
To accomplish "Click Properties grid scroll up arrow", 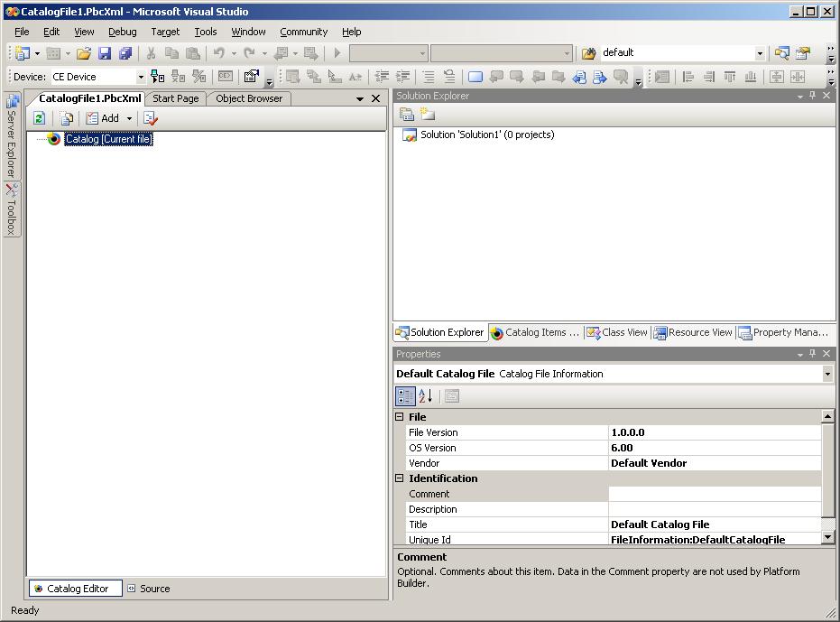I will pyautogui.click(x=827, y=416).
